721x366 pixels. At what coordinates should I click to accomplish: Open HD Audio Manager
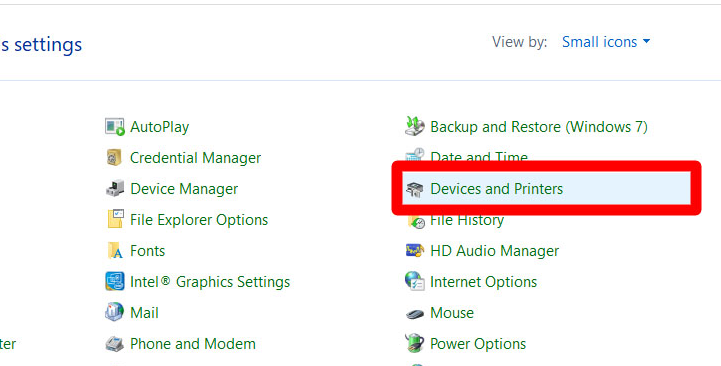tap(495, 251)
